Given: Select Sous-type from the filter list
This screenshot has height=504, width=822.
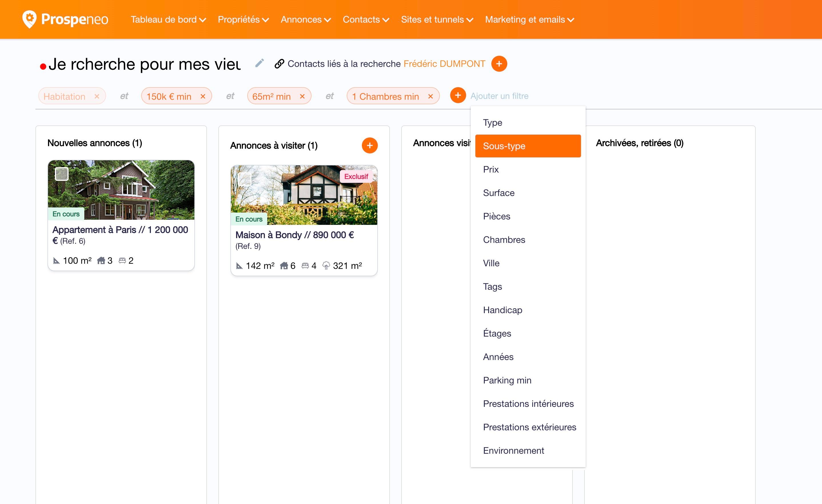Looking at the screenshot, I should point(528,146).
